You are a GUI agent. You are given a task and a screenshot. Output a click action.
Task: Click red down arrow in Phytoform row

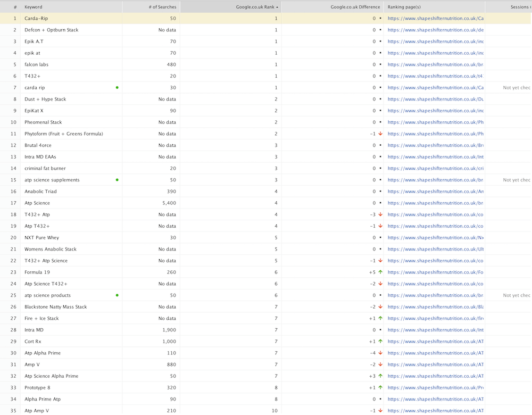pyautogui.click(x=380, y=134)
